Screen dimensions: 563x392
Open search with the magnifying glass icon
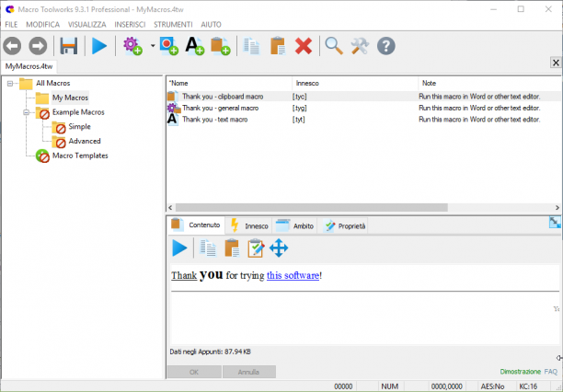(x=334, y=46)
